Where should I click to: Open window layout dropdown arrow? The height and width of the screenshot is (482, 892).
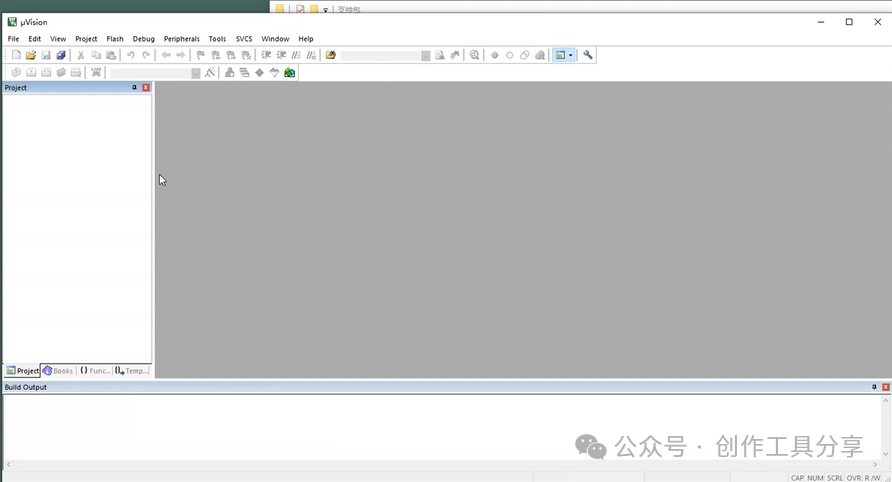click(x=571, y=55)
